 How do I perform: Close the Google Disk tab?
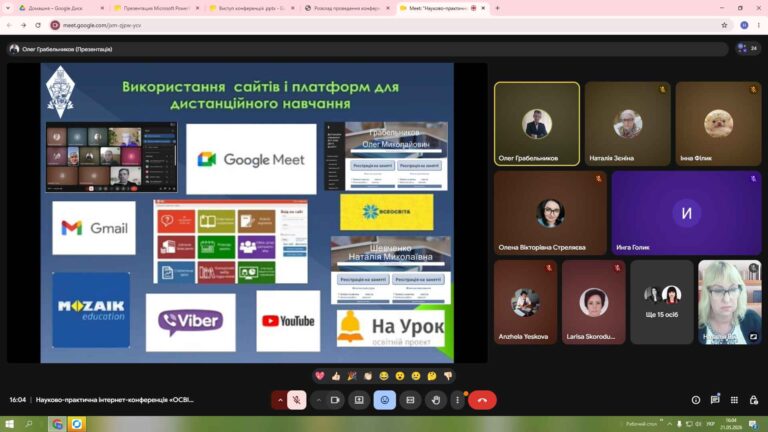[102, 8]
